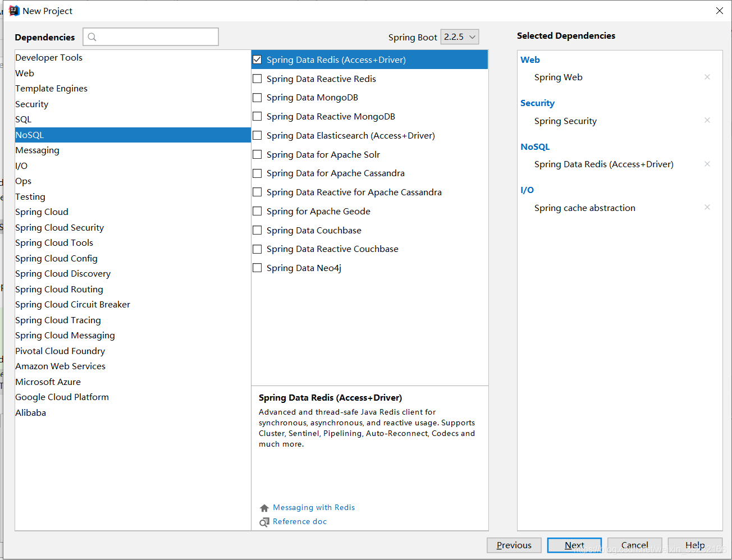The width and height of the screenshot is (732, 560).
Task: Close the New Project dialog
Action: 720,11
